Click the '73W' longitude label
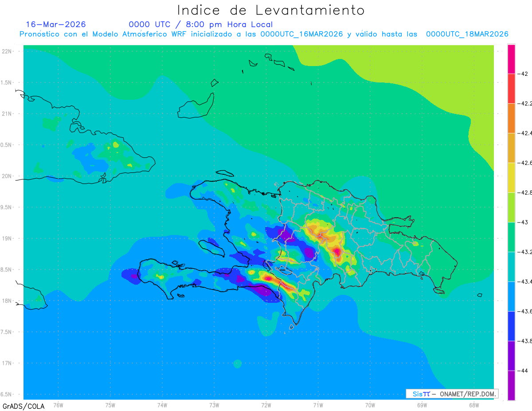Viewport: 532px width, 411px height. [x=214, y=405]
